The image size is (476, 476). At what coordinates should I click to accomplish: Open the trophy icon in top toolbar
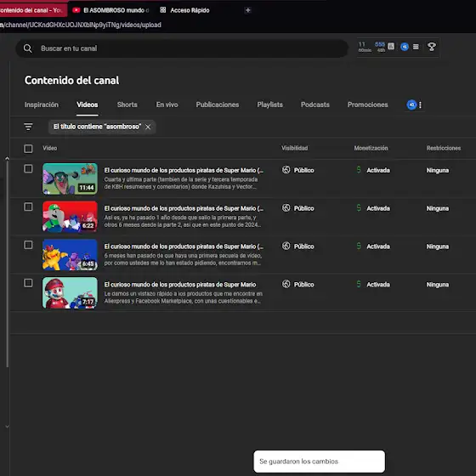[x=432, y=47]
